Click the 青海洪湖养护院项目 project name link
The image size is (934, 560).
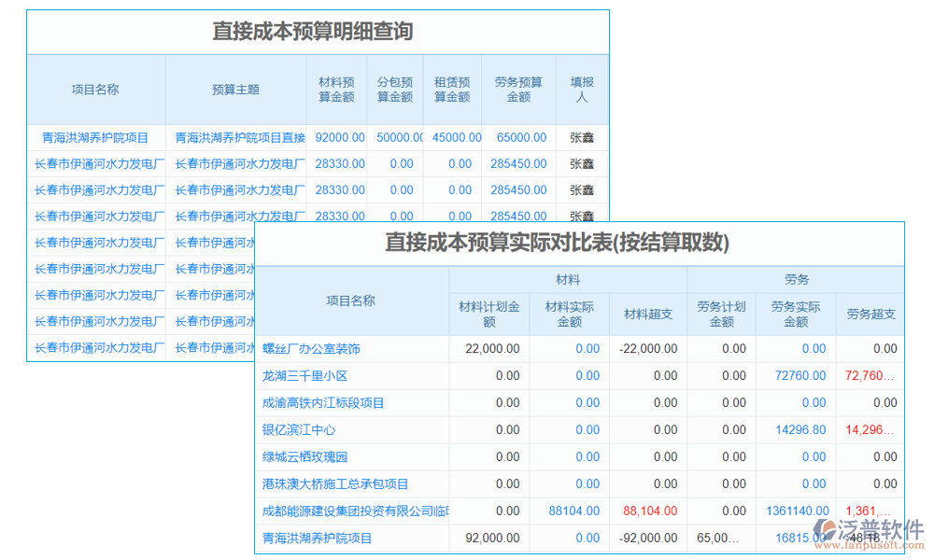click(x=96, y=137)
